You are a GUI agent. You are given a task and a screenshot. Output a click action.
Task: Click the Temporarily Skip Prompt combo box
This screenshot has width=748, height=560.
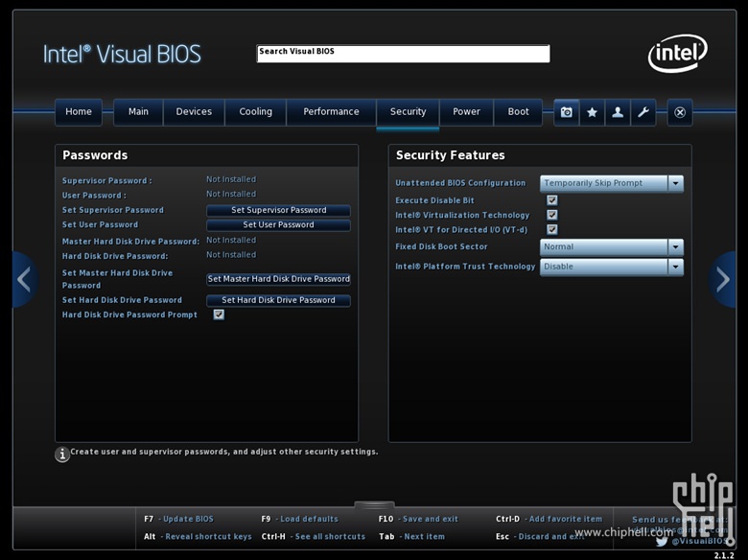(x=612, y=183)
